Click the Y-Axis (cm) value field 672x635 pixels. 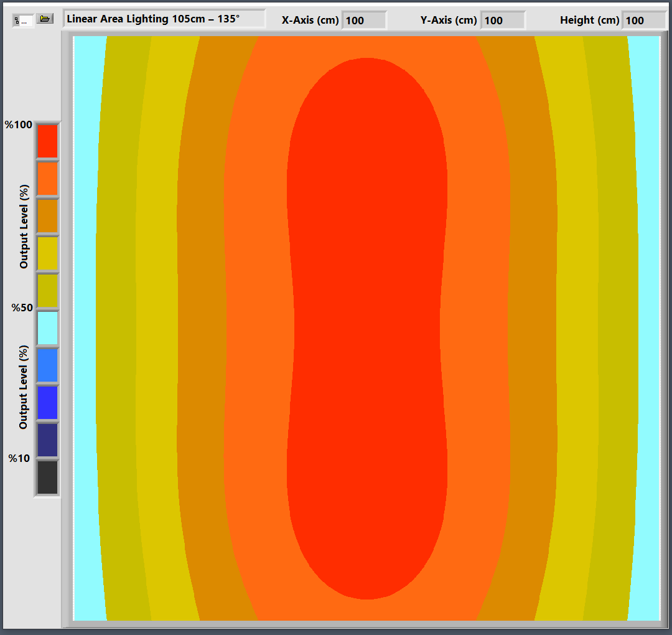[x=503, y=20]
